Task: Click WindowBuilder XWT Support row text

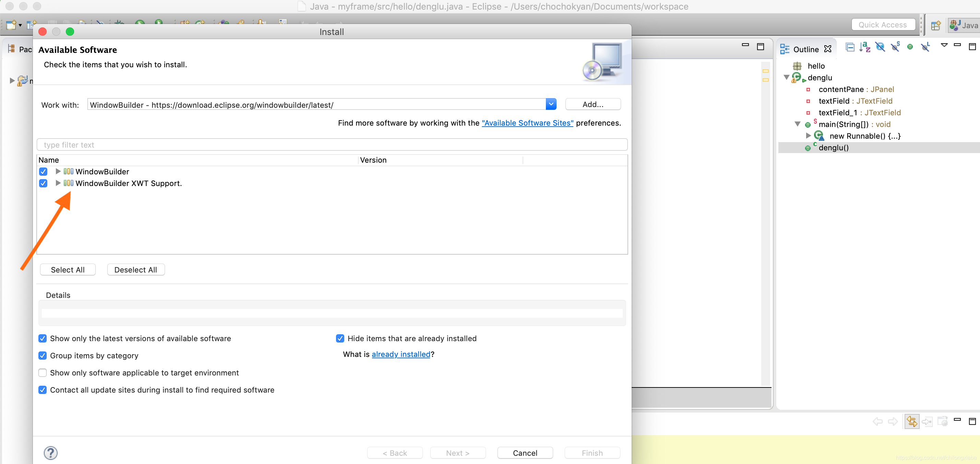Action: click(x=129, y=184)
